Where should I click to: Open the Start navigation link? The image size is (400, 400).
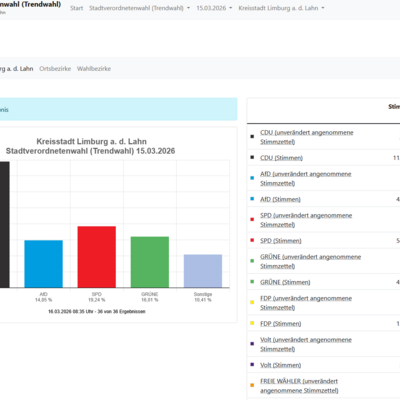point(76,8)
